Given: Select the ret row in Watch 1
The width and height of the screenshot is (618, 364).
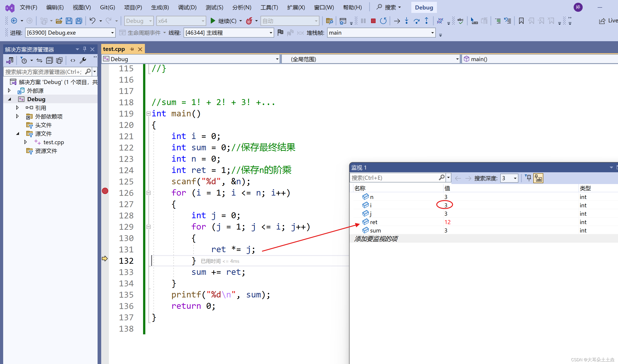Looking at the screenshot, I should pos(483,222).
